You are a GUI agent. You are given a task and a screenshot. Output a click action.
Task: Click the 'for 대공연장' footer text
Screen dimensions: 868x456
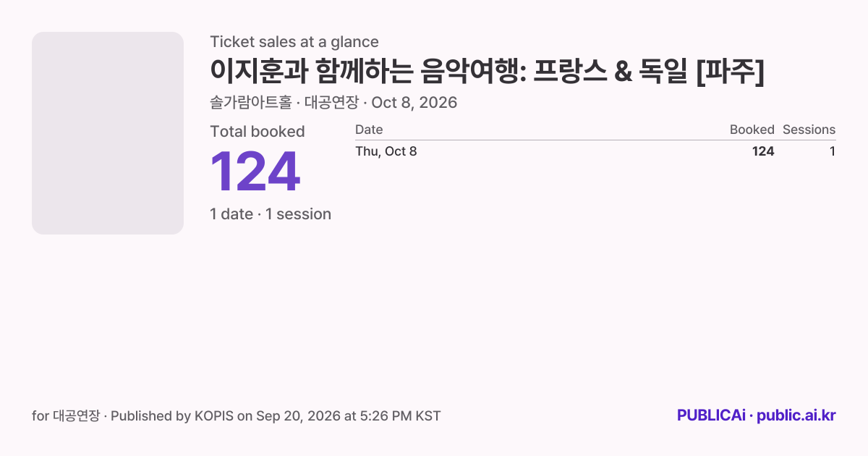66,416
